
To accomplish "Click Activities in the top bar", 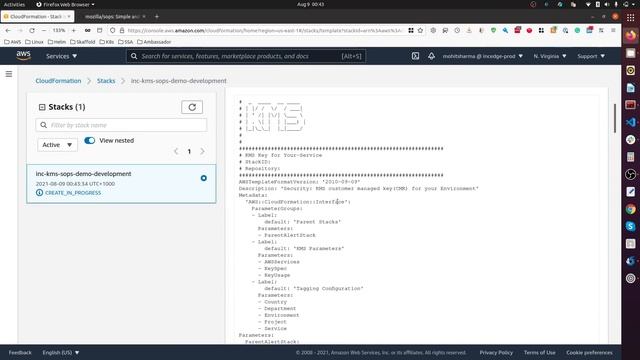I will coord(14,4).
